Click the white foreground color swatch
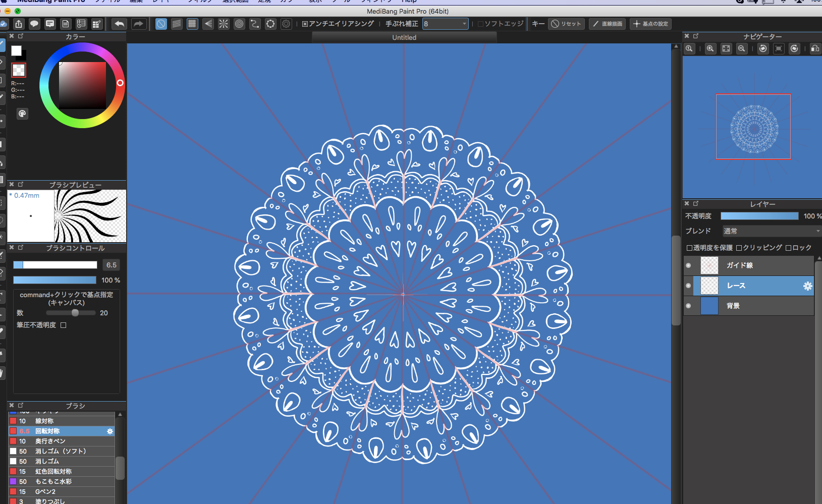This screenshot has width=822, height=504. 17,50
